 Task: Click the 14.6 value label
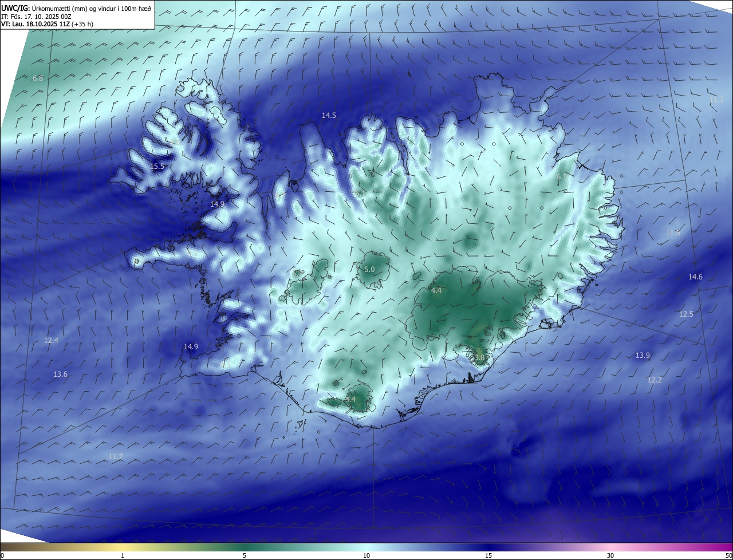(x=695, y=277)
